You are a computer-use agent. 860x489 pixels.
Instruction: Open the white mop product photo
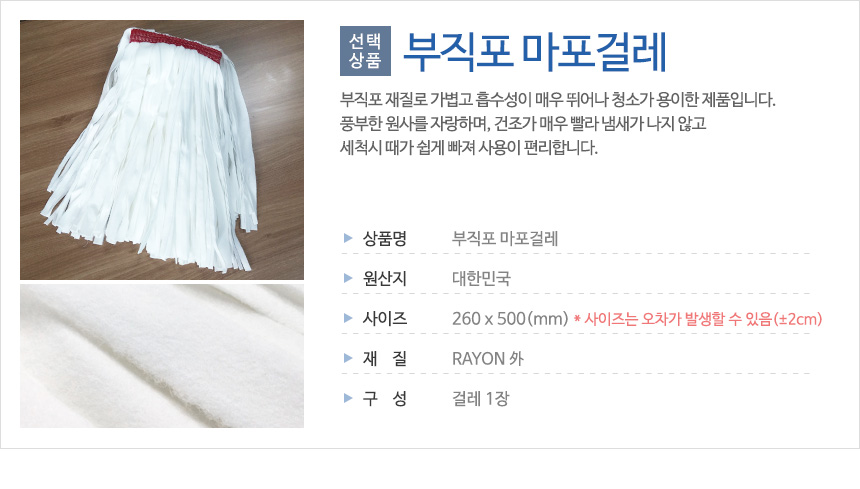[x=162, y=150]
